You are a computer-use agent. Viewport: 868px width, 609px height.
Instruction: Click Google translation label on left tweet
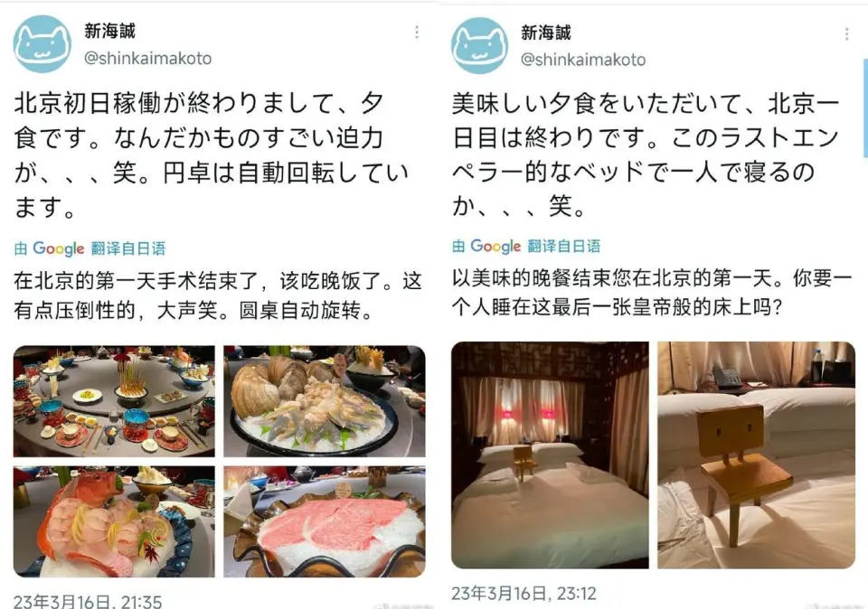pyautogui.click(x=90, y=248)
